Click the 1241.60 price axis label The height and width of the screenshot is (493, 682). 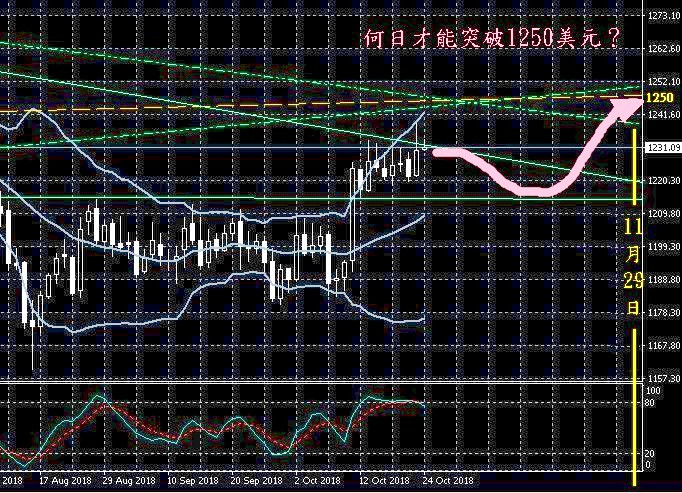[664, 114]
